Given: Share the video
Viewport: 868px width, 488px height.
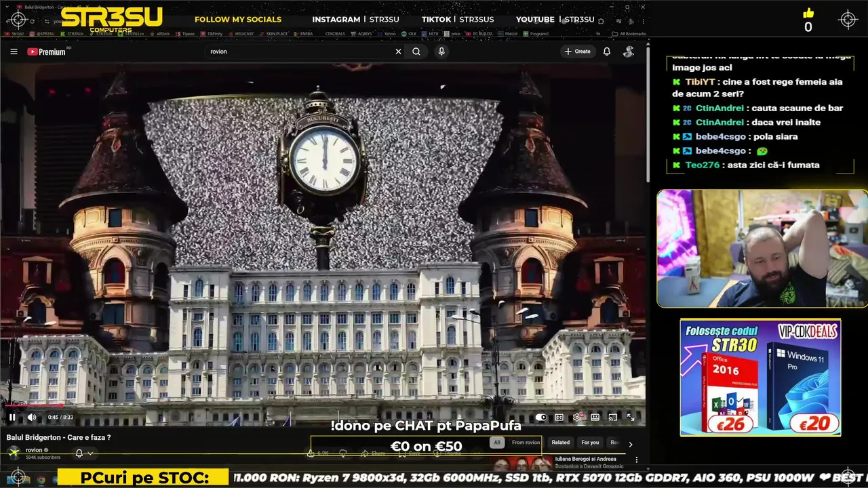Looking at the screenshot, I should pyautogui.click(x=373, y=453).
